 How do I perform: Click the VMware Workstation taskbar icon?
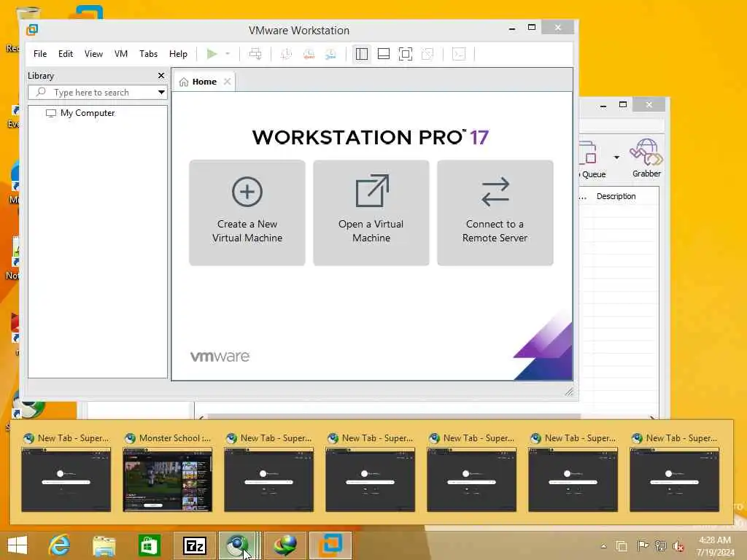point(330,545)
